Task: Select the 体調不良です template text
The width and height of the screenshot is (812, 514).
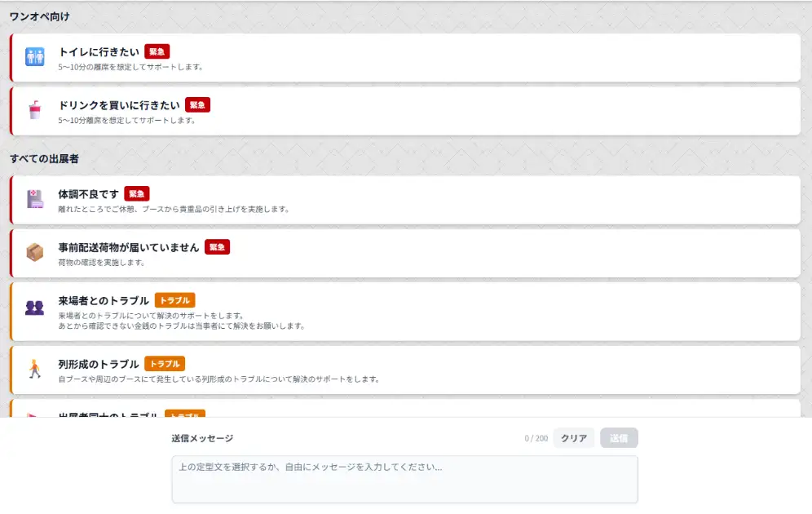Action: [88, 194]
